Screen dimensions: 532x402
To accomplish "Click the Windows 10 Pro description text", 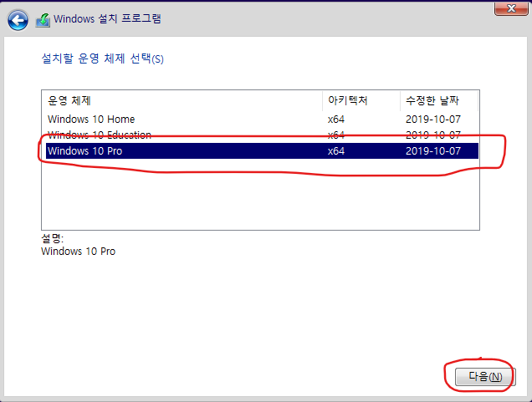I will pos(79,252).
